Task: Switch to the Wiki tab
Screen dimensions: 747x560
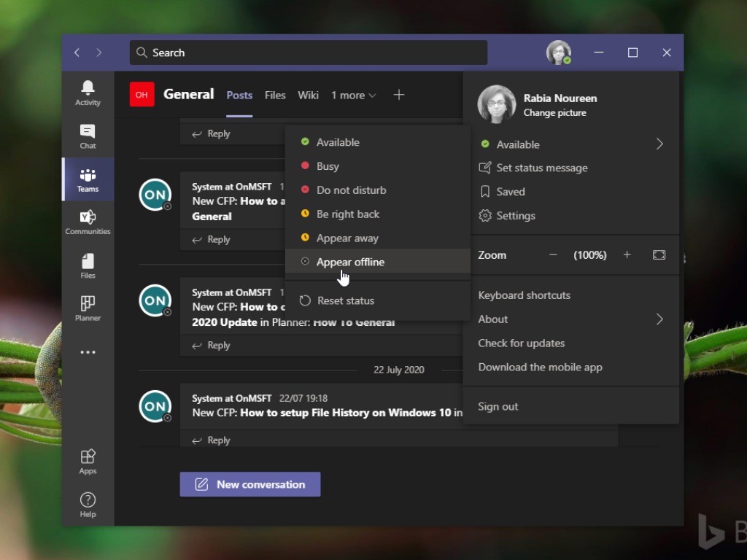Action: click(x=308, y=96)
